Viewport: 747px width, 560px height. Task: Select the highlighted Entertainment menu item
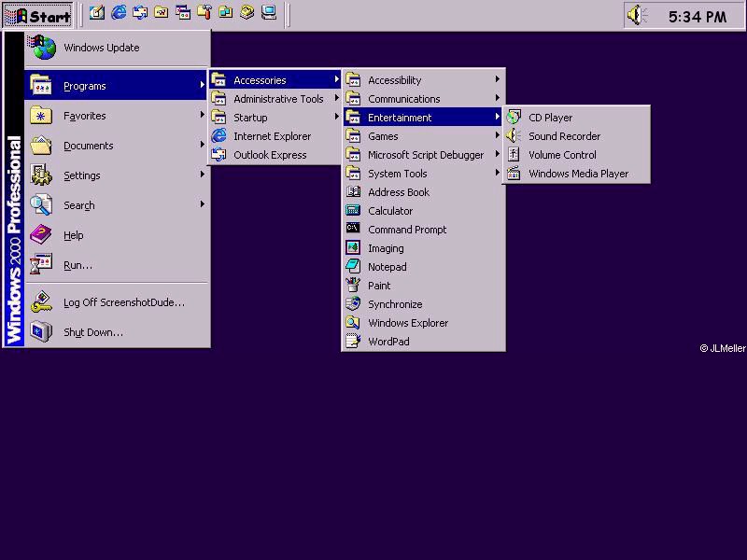pyautogui.click(x=423, y=118)
